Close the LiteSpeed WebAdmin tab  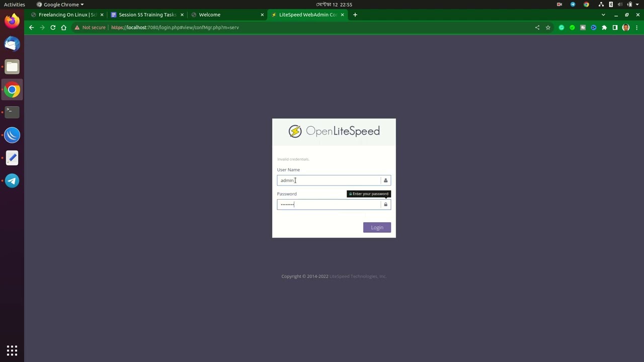click(x=343, y=15)
